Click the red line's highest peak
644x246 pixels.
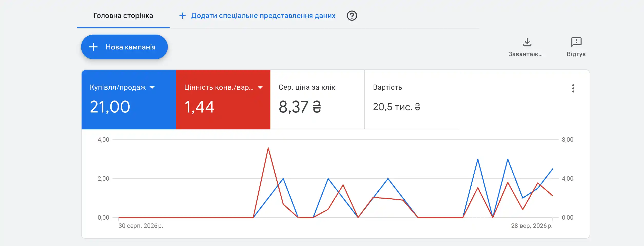(268, 148)
